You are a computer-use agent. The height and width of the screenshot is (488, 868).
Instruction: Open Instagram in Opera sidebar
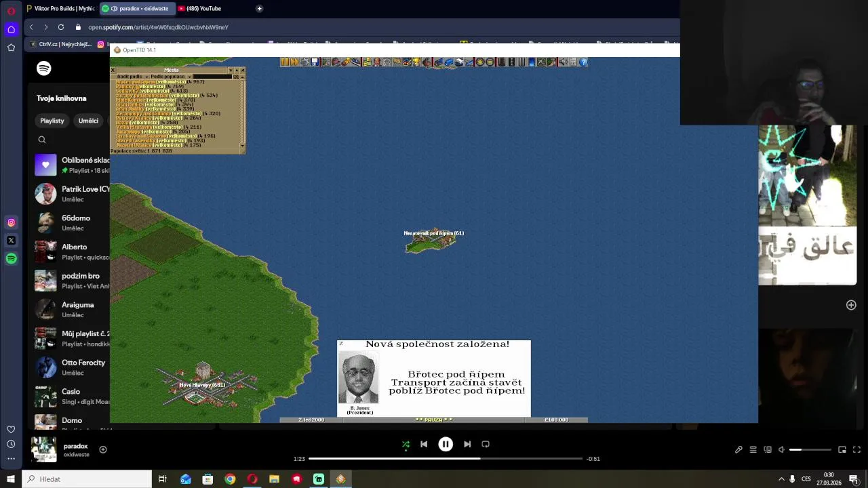(11, 222)
